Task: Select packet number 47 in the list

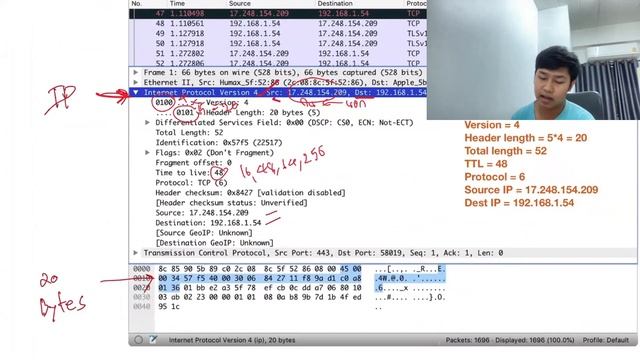Action: [278, 13]
